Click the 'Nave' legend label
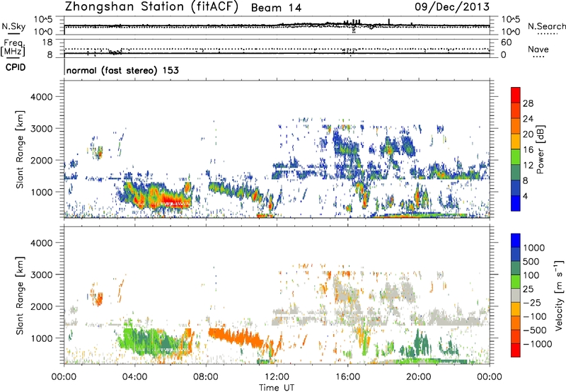Image resolution: width=566 pixels, height=392 pixels. point(538,49)
